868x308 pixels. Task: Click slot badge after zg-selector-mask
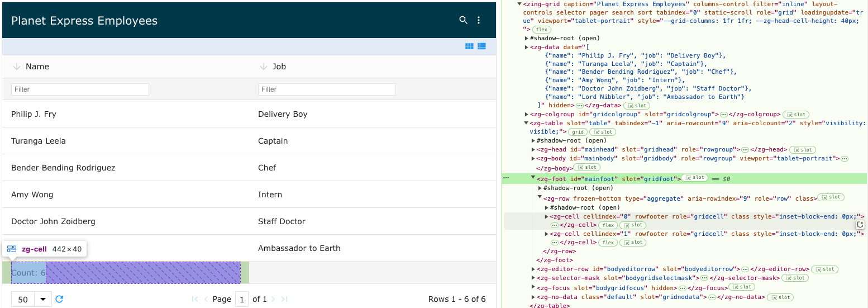pyautogui.click(x=795, y=278)
